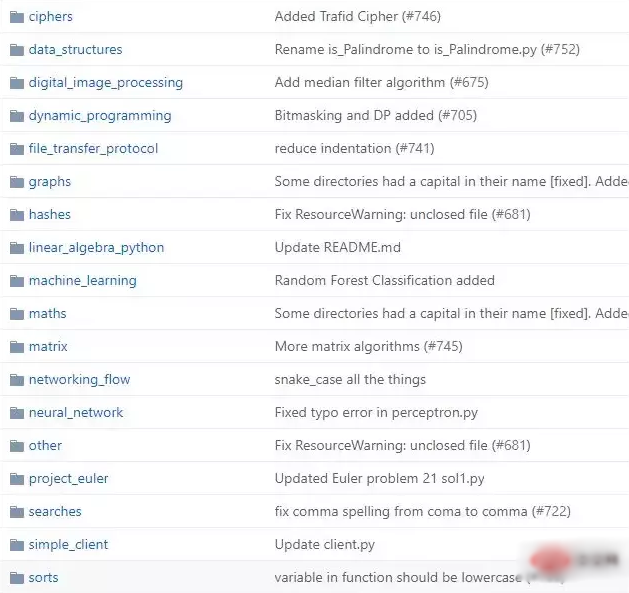
Task: Open the sorts folder link
Action: coord(43,578)
